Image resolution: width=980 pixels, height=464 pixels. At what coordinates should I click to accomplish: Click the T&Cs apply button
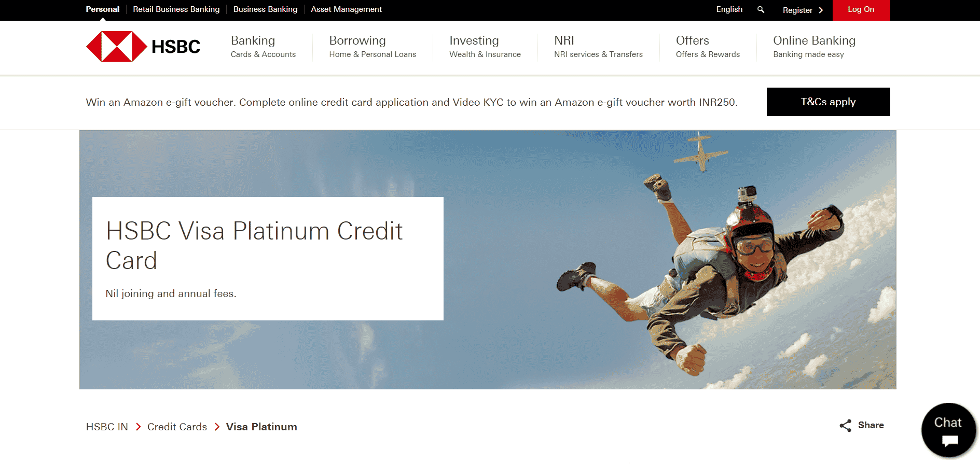(829, 102)
